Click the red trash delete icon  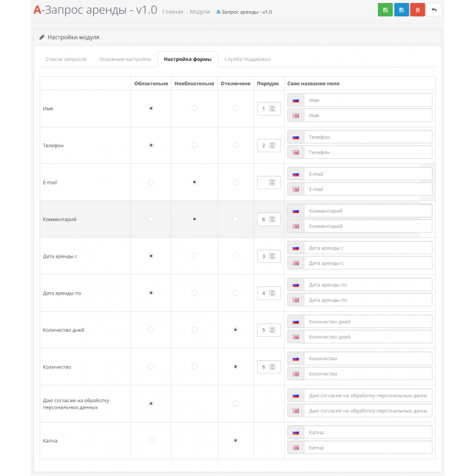coord(417,10)
